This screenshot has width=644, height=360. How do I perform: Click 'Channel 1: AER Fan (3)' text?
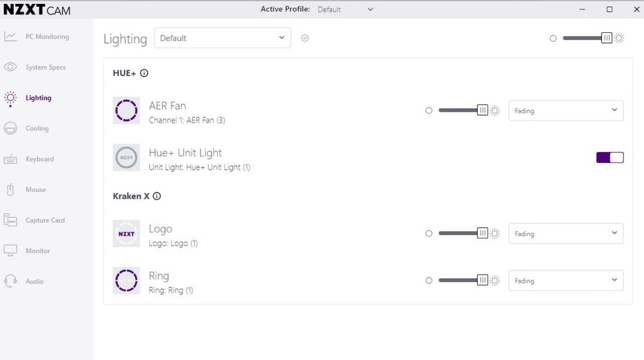pyautogui.click(x=187, y=120)
